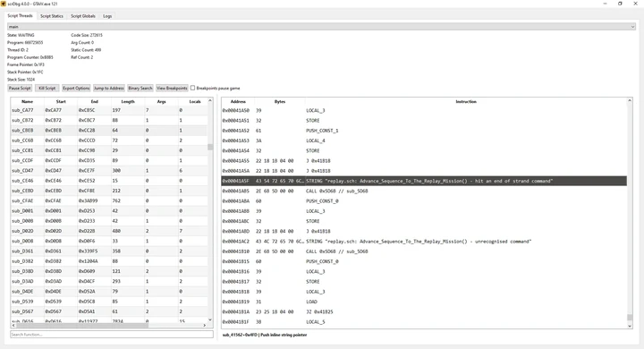Select the sub_D02D function row
The image size is (644, 349).
109,231
